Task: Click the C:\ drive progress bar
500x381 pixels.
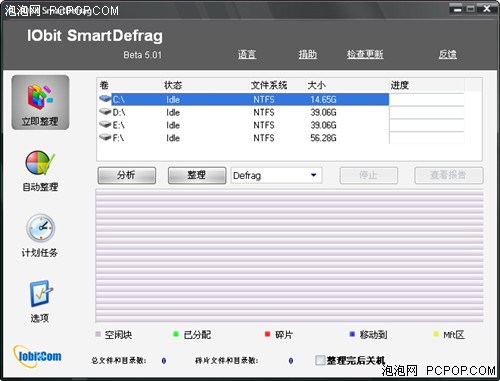Action: tap(427, 99)
